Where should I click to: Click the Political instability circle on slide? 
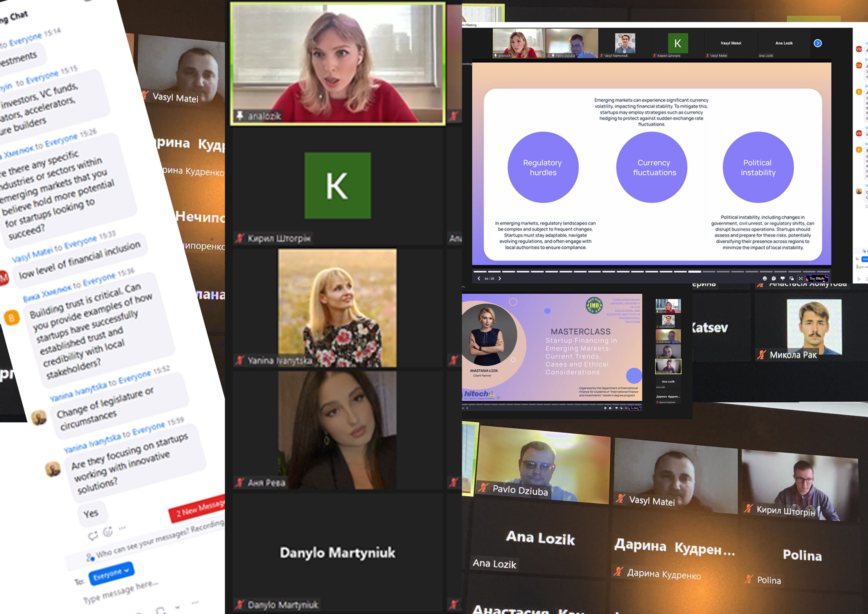point(758,167)
